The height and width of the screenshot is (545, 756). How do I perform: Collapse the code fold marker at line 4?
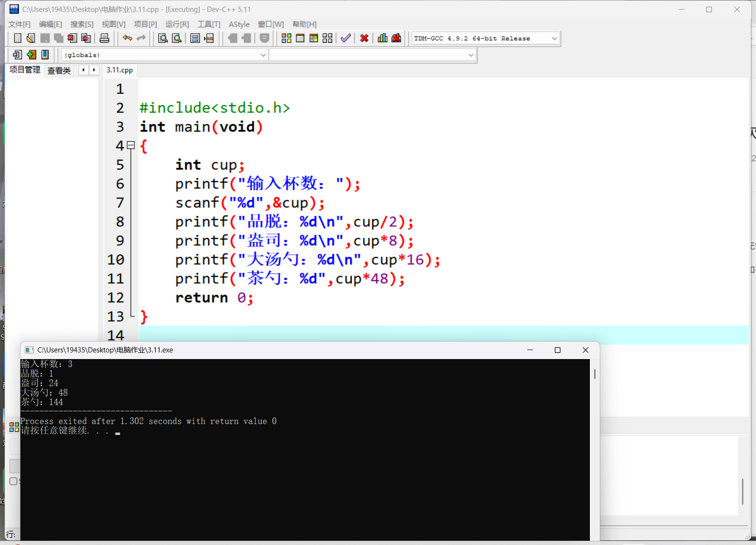(131, 145)
